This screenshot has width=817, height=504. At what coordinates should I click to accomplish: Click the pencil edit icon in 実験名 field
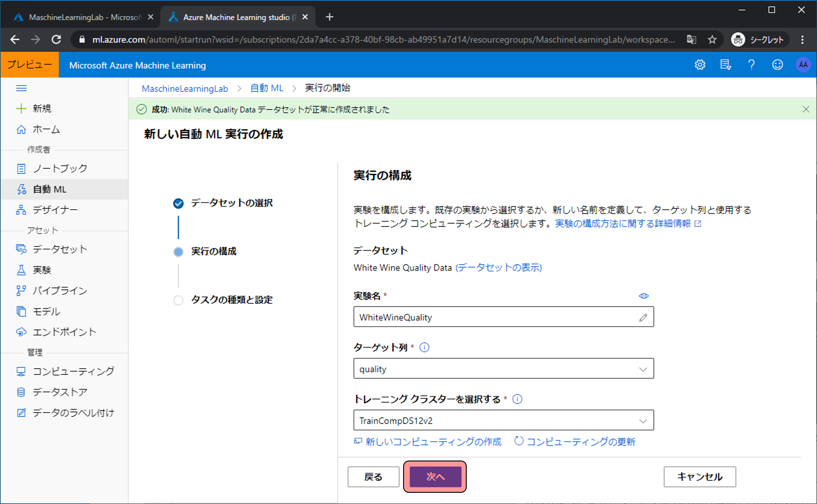coord(643,318)
